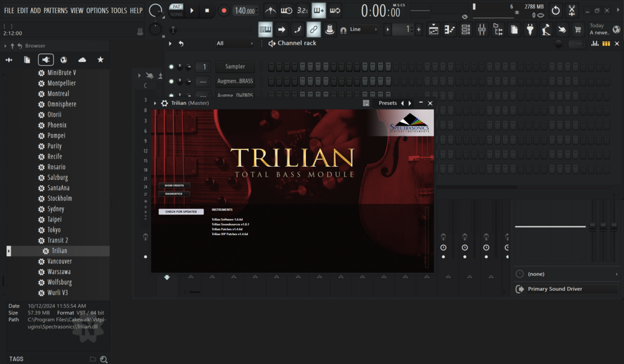
Task: Open the FILE menu
Action: tap(9, 11)
